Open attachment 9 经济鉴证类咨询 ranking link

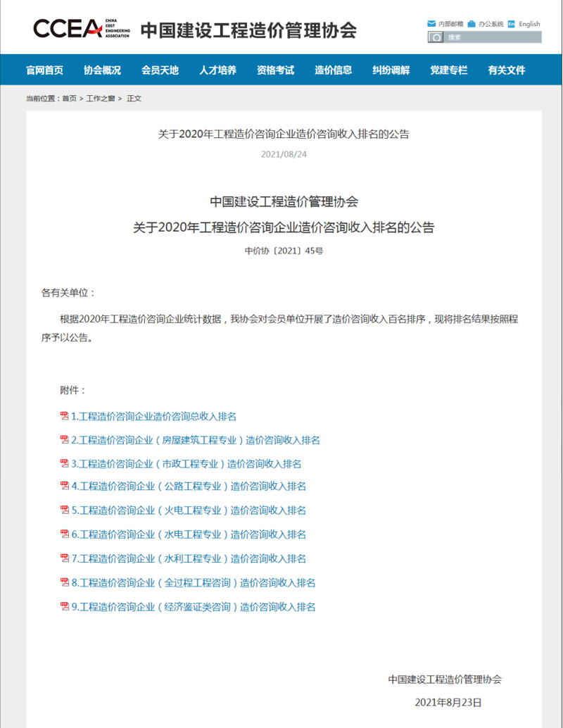point(194,608)
